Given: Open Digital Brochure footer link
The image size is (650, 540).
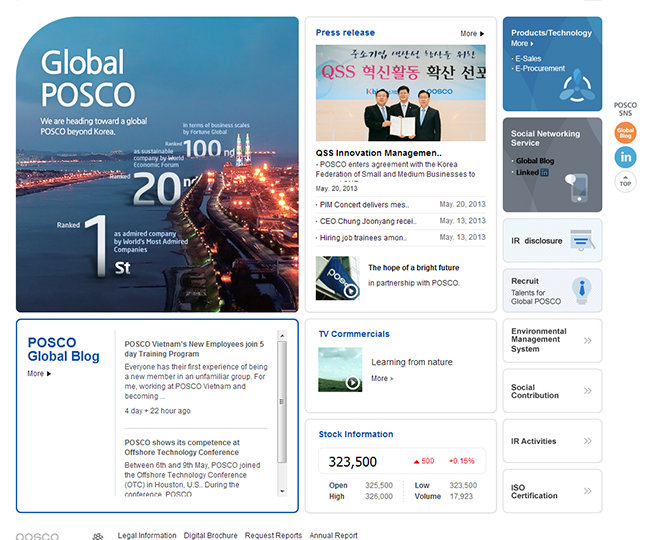Looking at the screenshot, I should pos(211,535).
